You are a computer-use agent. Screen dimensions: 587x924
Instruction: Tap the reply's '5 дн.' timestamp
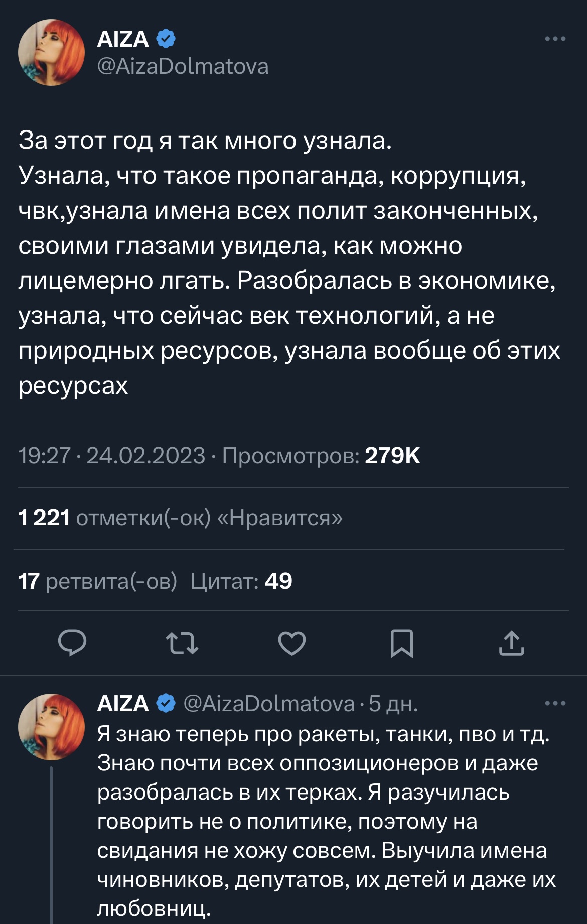click(393, 704)
